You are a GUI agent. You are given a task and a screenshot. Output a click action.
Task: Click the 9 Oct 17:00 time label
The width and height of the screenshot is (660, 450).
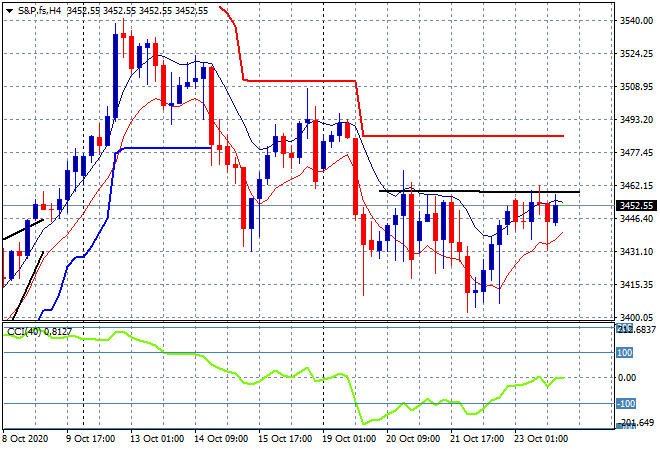[90, 439]
